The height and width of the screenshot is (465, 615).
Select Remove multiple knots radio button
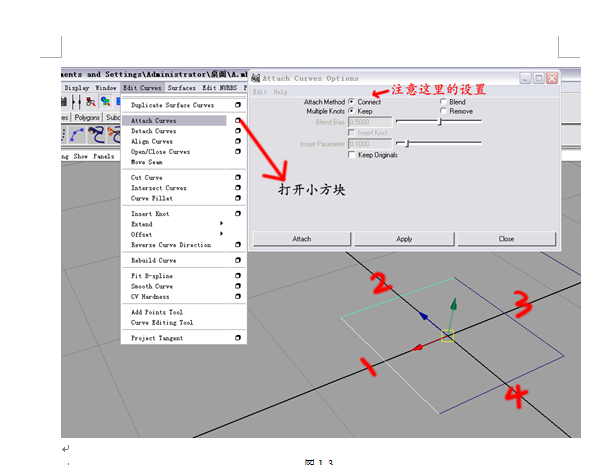[x=443, y=112]
